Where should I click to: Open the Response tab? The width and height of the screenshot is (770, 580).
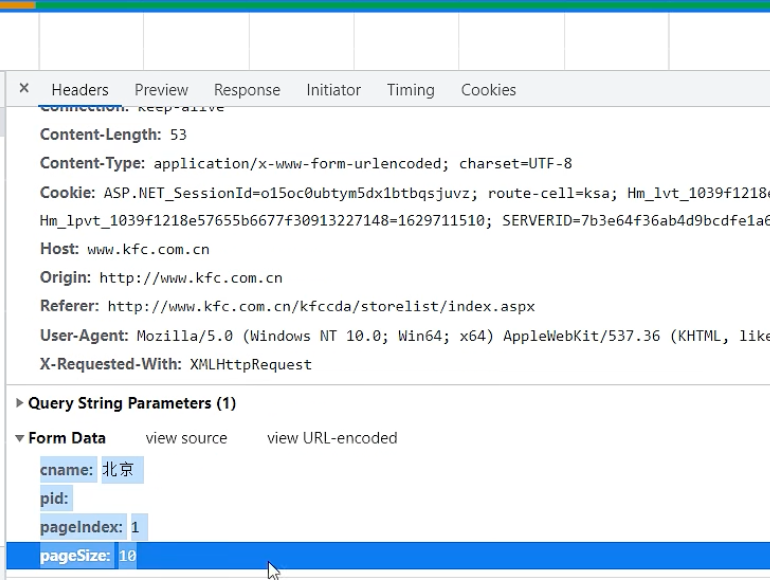pos(247,90)
